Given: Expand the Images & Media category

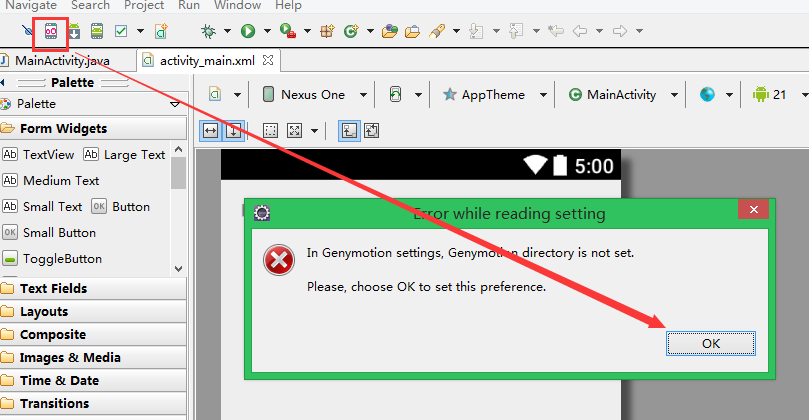Looking at the screenshot, I should pos(93,358).
